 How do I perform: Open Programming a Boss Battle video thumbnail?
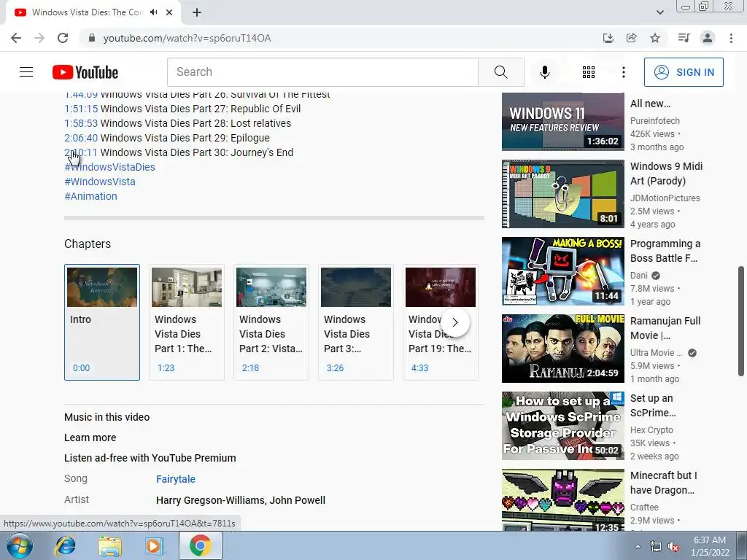tap(562, 271)
